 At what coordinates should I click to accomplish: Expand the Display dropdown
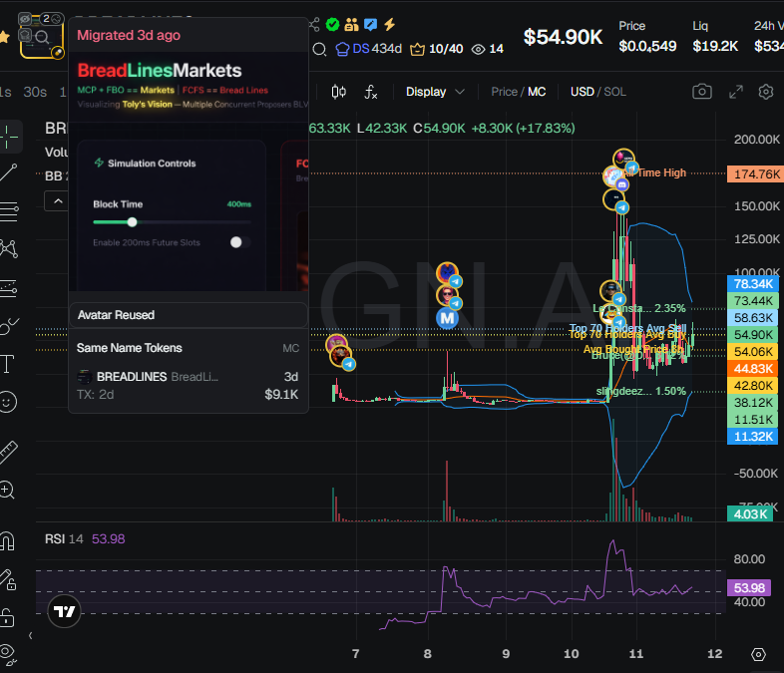tap(435, 92)
